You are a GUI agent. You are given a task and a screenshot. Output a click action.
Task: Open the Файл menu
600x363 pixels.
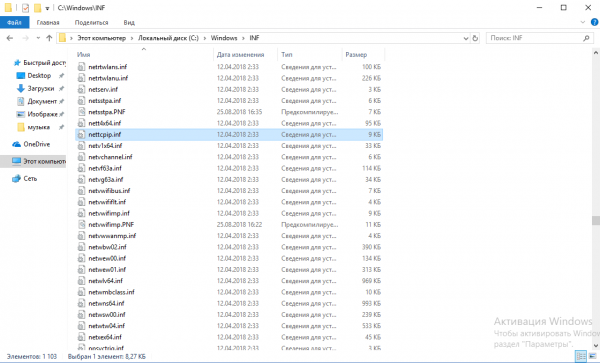click(x=14, y=23)
